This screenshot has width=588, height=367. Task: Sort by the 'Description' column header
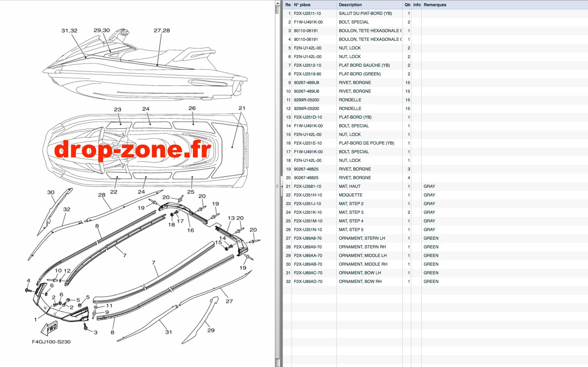pyautogui.click(x=369, y=5)
